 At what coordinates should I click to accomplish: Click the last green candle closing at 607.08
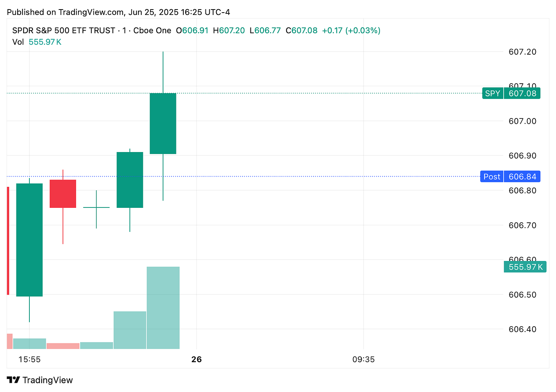tap(163, 123)
